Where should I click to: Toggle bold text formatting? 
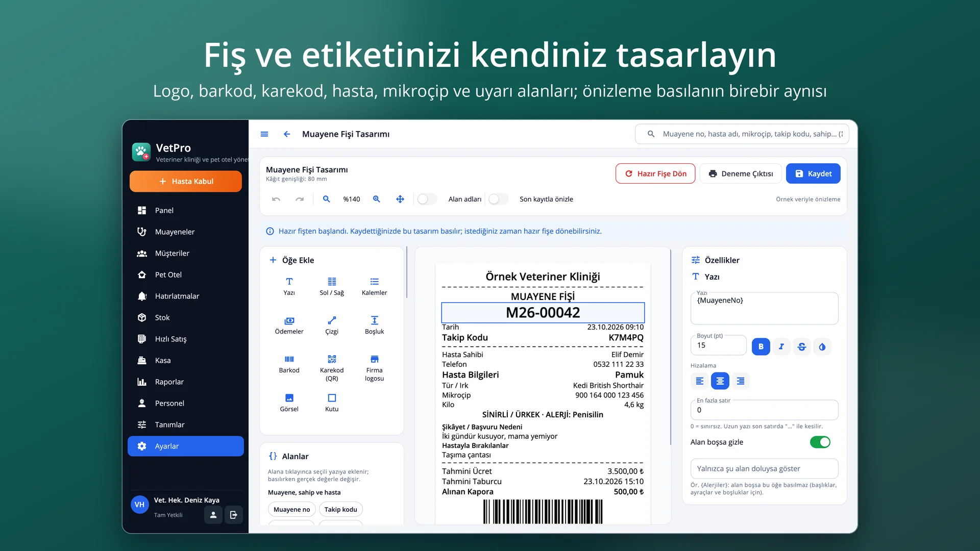click(761, 346)
